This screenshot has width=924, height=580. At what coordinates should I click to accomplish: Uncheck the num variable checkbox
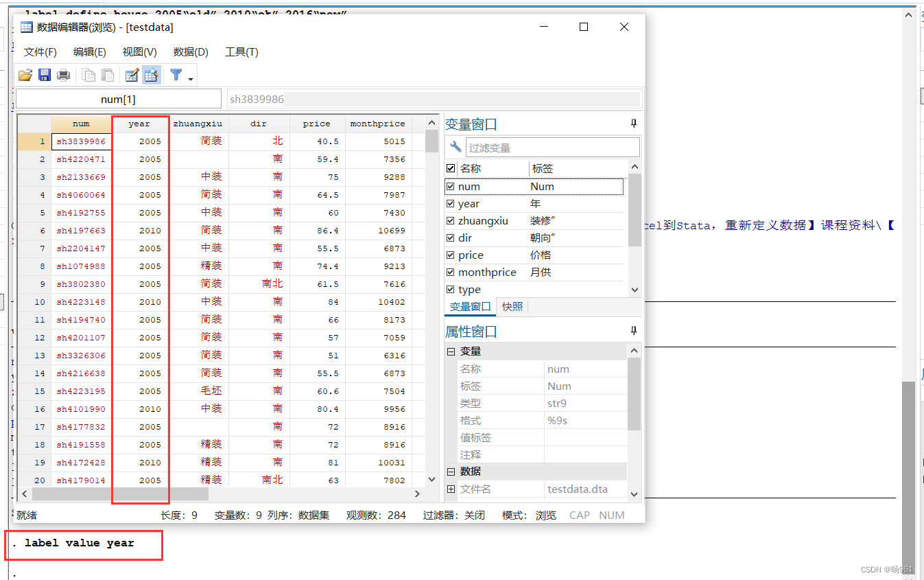451,186
